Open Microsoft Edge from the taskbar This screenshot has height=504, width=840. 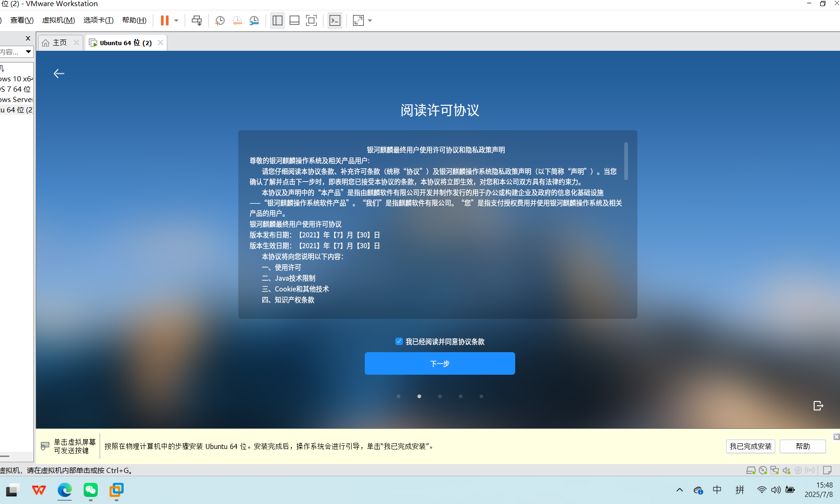point(65,490)
